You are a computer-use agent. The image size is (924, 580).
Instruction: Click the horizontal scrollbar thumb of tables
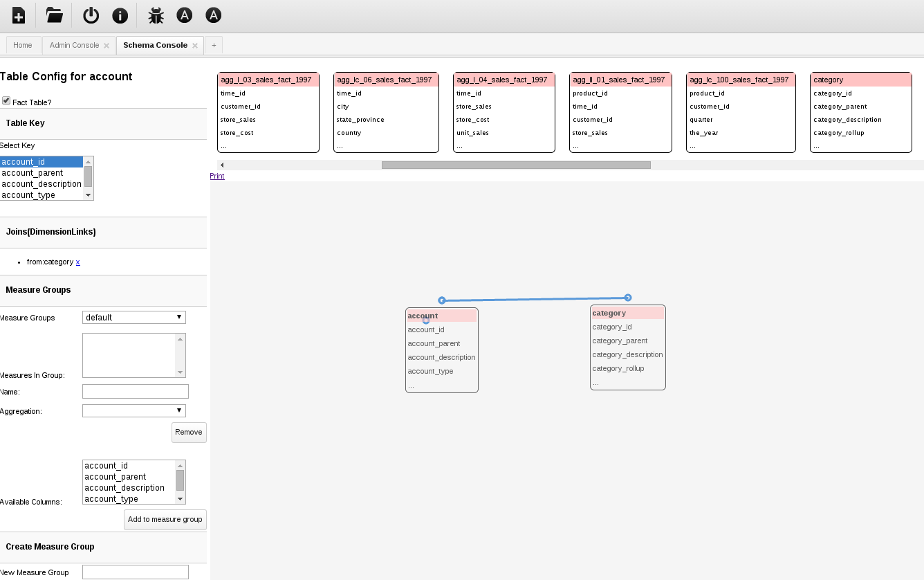pyautogui.click(x=516, y=165)
